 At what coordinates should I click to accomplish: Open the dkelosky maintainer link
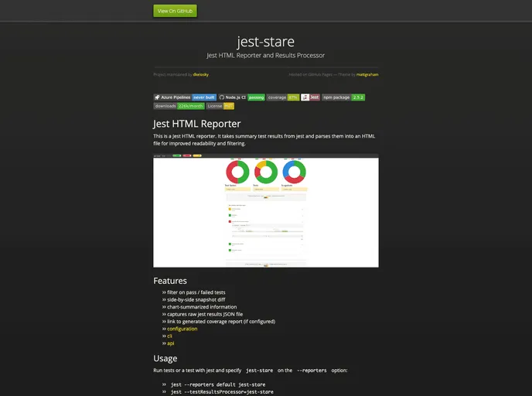pos(201,75)
